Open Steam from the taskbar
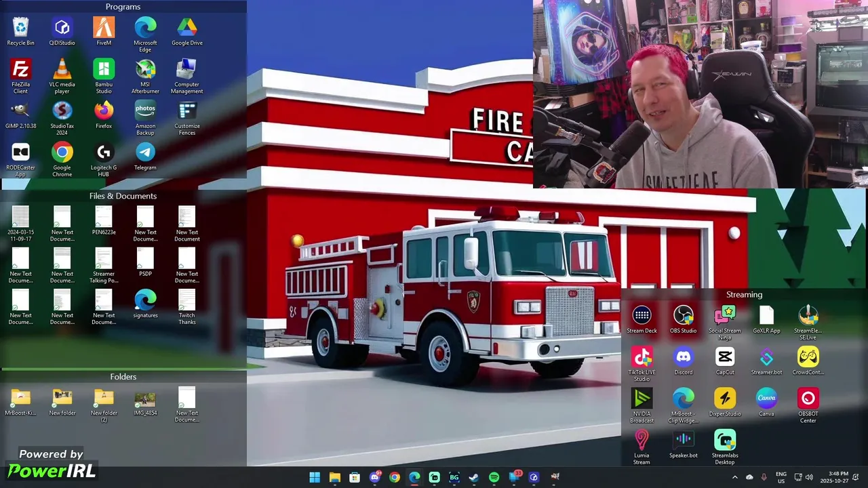Screen dimensions: 868x488 474,477
